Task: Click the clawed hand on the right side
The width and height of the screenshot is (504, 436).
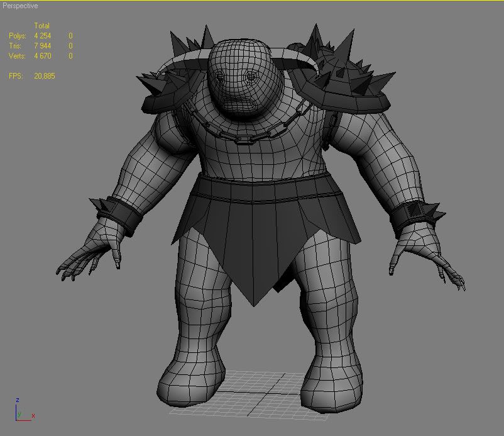Action: [427, 258]
